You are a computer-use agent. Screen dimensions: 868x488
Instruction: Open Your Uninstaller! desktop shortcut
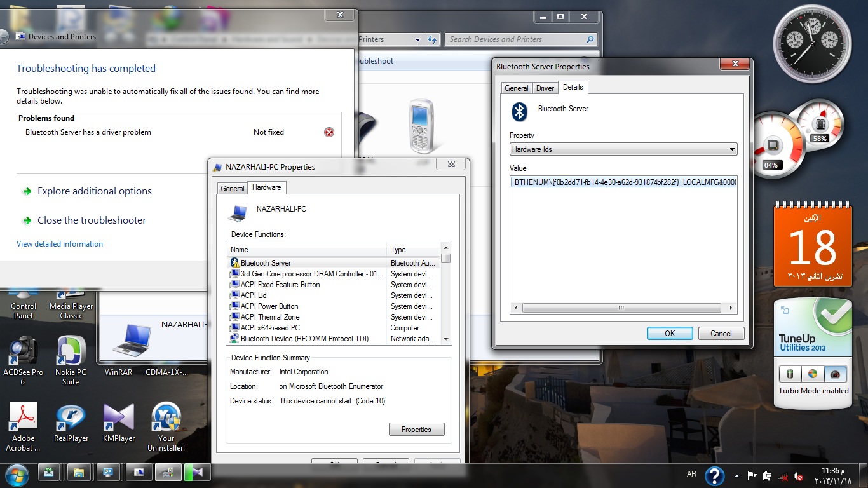click(x=166, y=426)
